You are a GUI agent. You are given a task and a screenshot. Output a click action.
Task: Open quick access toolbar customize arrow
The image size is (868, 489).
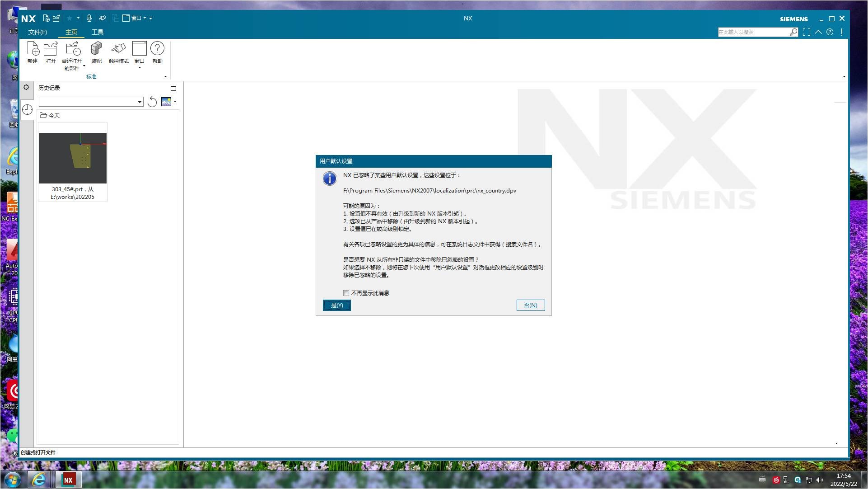point(151,18)
